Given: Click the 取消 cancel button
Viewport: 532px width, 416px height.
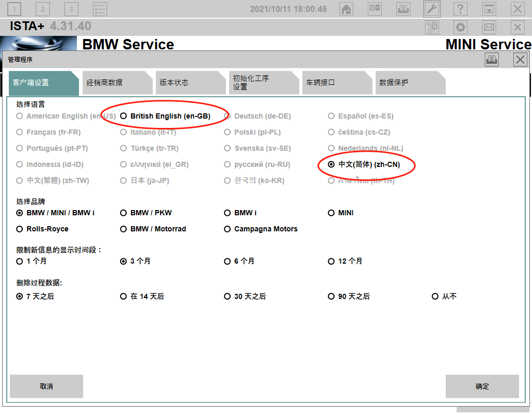Looking at the screenshot, I should pyautogui.click(x=46, y=386).
